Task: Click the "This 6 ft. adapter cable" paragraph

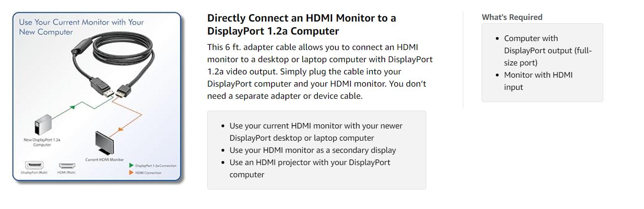Action: tap(320, 72)
